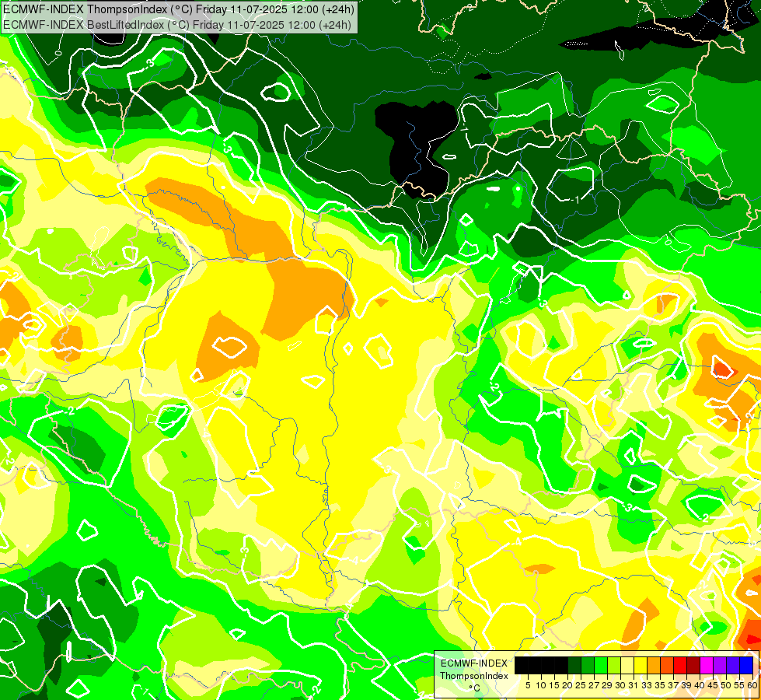Click the black swatch between 15 and 20
Viewport: 761px width, 700px height.
[x=561, y=666]
